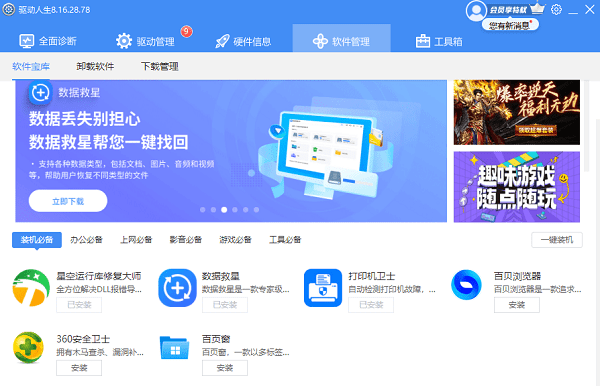Image resolution: width=600 pixels, height=386 pixels.
Task: Select the 影音必备 category
Action: (x=186, y=240)
